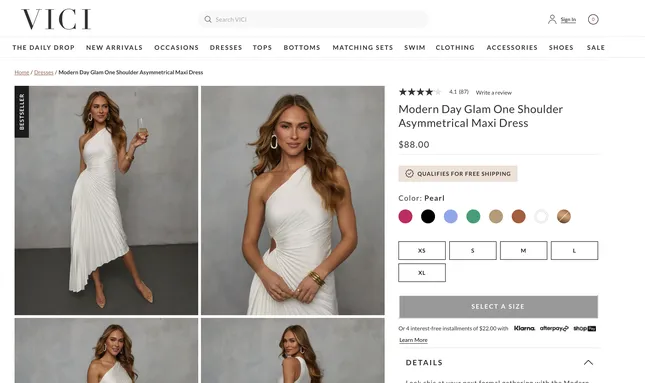The height and width of the screenshot is (383, 645).
Task: Open Dresses menu
Action: (226, 47)
